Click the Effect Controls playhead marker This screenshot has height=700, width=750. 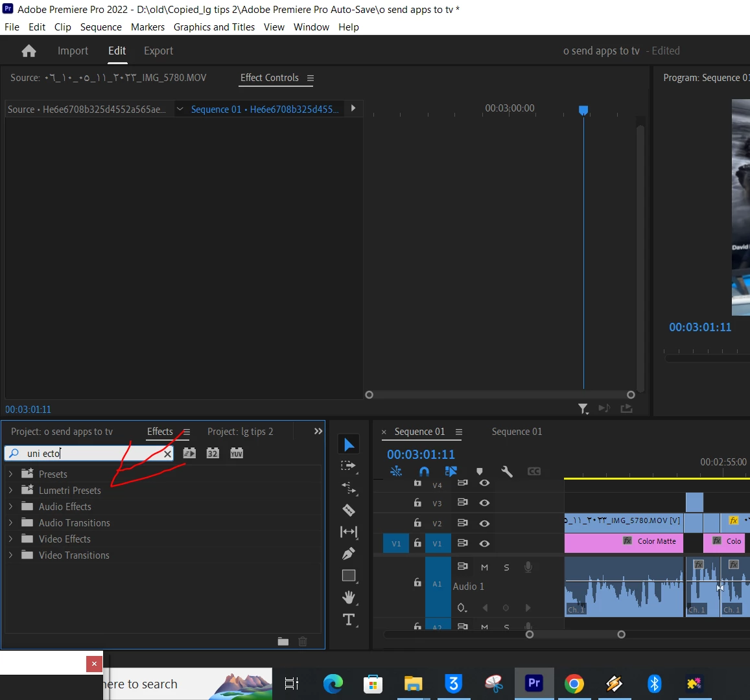[x=583, y=110]
